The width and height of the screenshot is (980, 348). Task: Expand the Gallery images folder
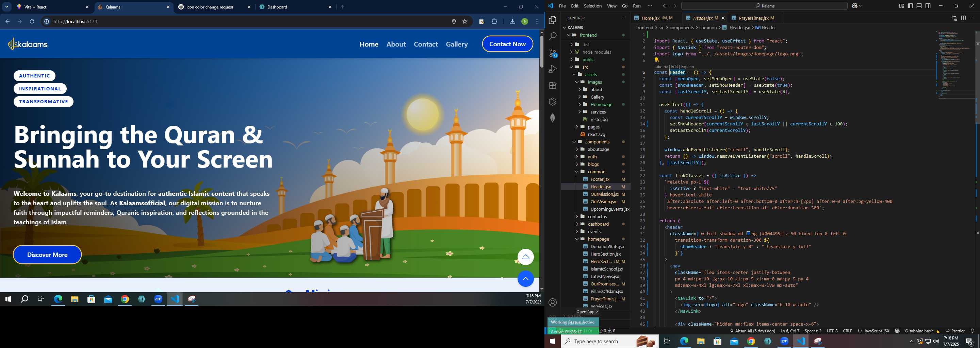coord(596,97)
